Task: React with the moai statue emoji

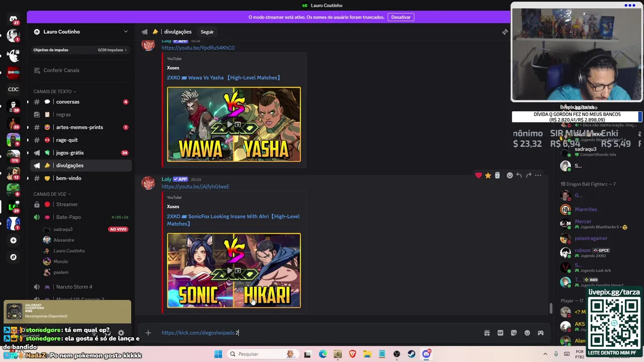Action: 497,175
